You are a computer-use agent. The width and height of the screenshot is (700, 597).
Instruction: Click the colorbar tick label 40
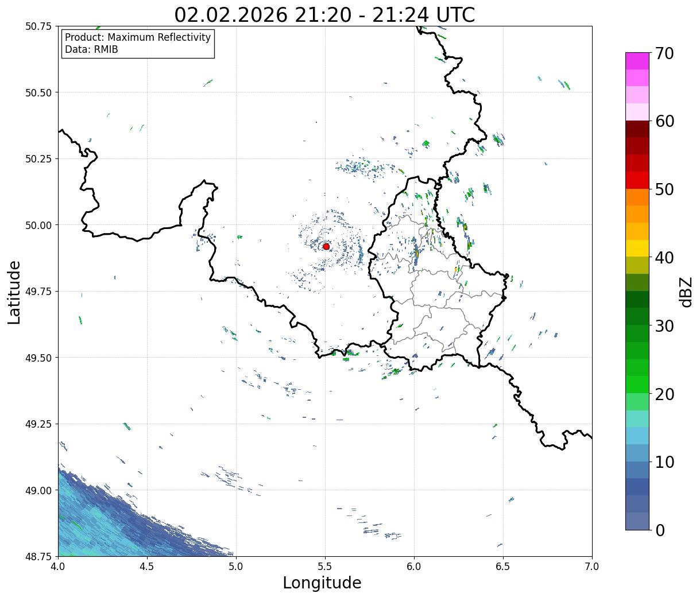[x=664, y=258]
